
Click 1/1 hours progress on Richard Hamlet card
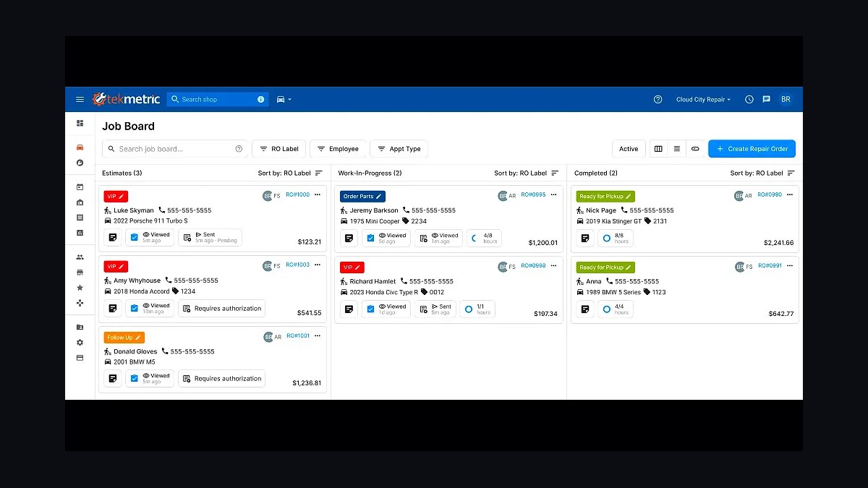(x=477, y=309)
